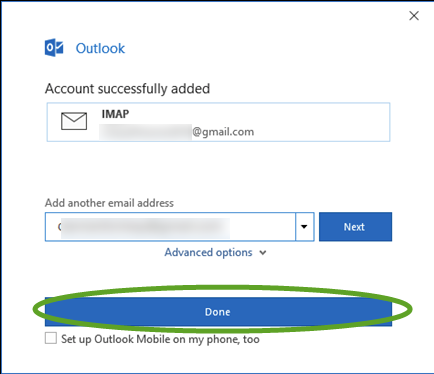Click the @gmail.com address text
The image size is (434, 374).
coord(223,132)
